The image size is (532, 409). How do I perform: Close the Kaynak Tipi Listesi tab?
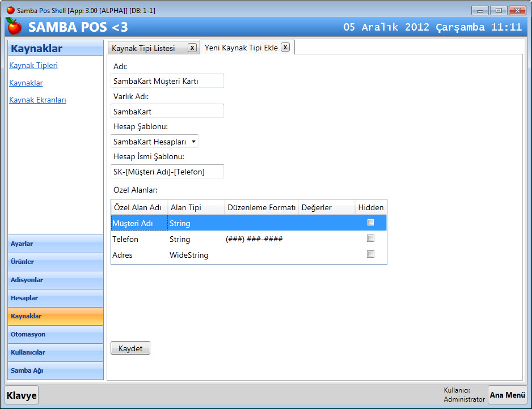[192, 48]
